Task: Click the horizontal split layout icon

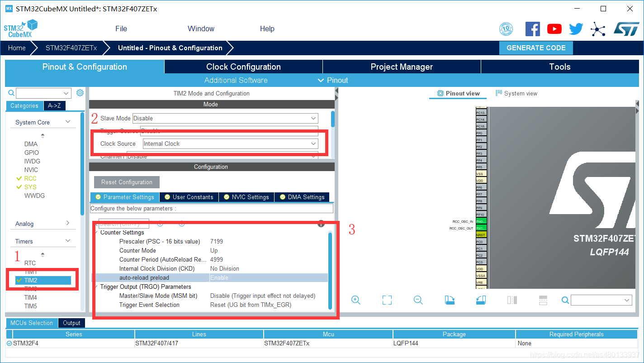Action: 543,300
